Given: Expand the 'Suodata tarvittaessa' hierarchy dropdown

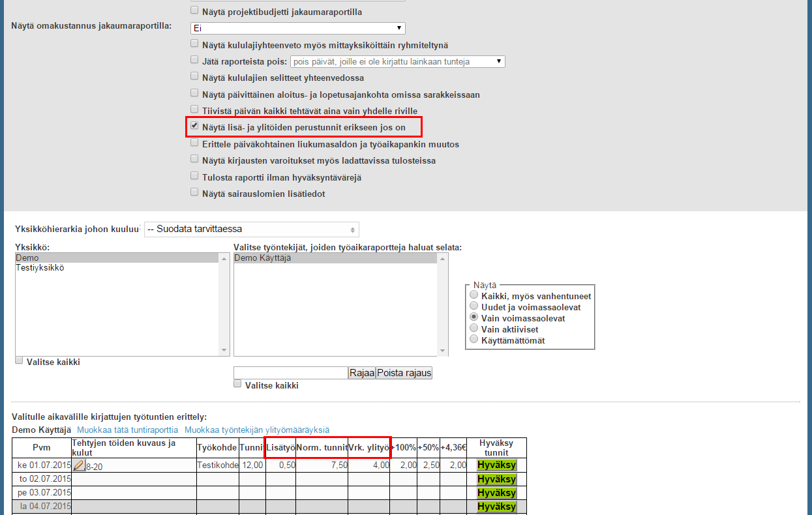Looking at the screenshot, I should [251, 229].
